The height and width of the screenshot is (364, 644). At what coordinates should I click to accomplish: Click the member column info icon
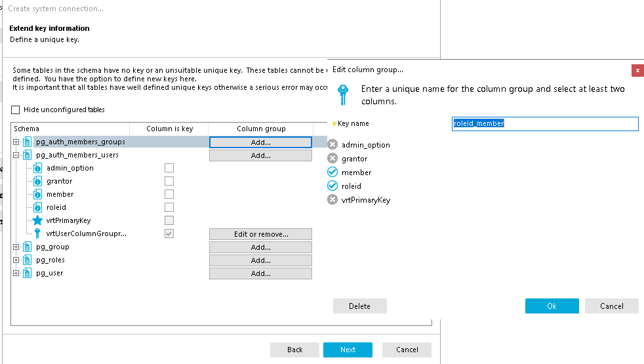tap(37, 194)
